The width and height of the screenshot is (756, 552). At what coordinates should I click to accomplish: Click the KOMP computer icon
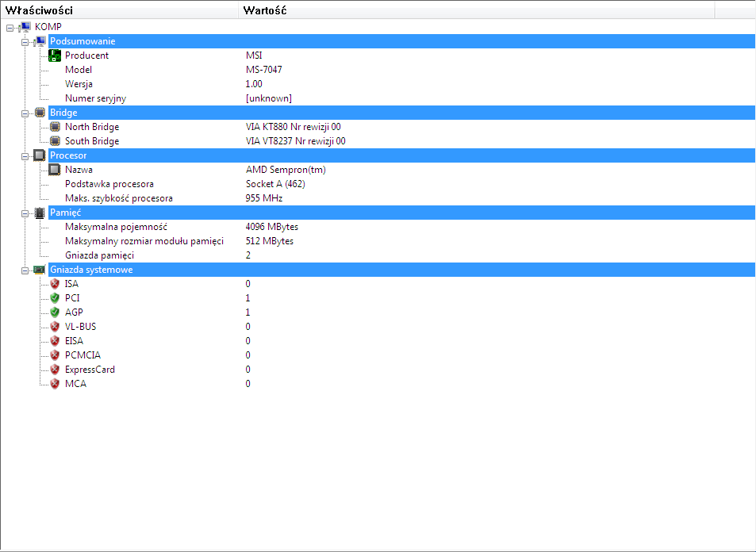25,27
